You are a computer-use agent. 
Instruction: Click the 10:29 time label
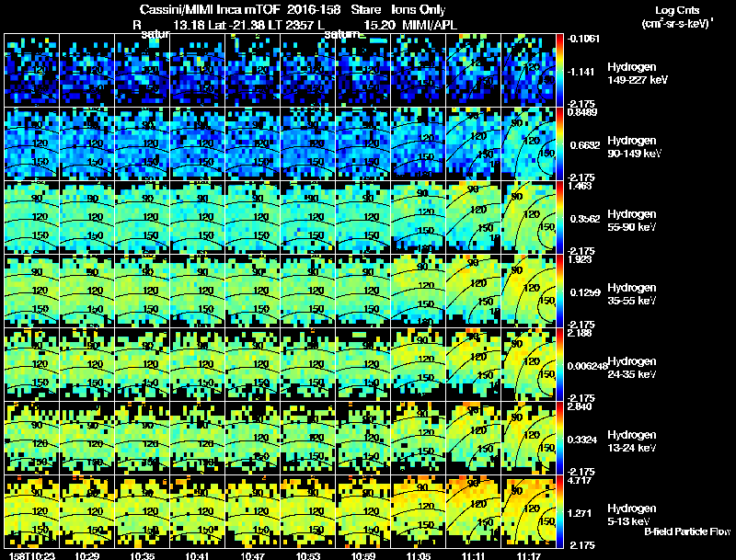86,555
